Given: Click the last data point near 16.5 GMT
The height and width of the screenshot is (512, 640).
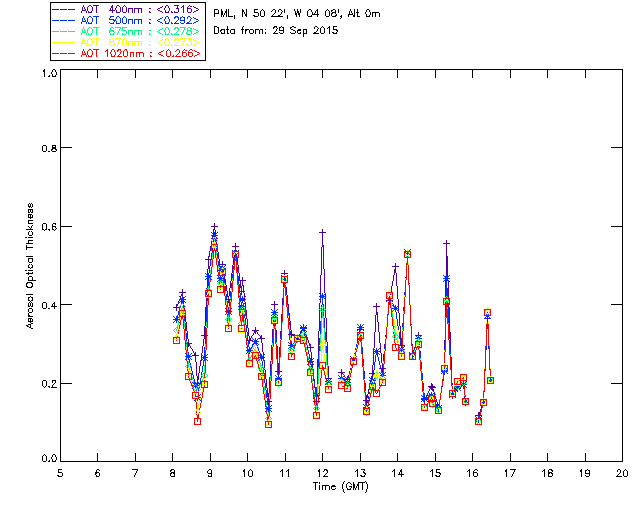Looking at the screenshot, I should click(x=490, y=380).
